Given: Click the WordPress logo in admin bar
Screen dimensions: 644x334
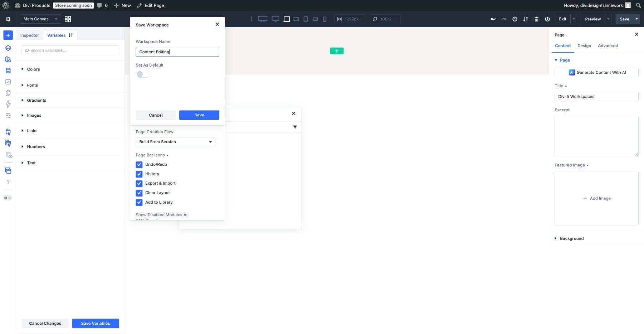Looking at the screenshot, I should [6, 5].
